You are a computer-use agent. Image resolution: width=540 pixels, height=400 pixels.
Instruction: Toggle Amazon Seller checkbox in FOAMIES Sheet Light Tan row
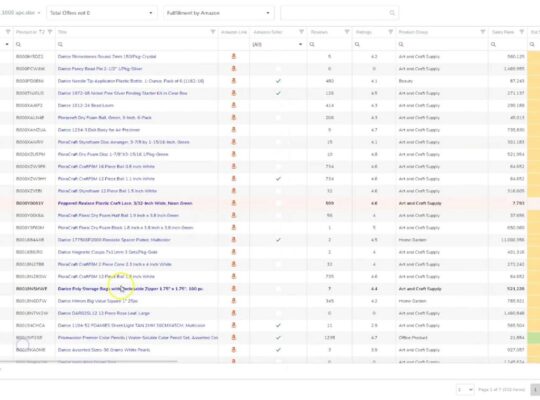(278, 325)
